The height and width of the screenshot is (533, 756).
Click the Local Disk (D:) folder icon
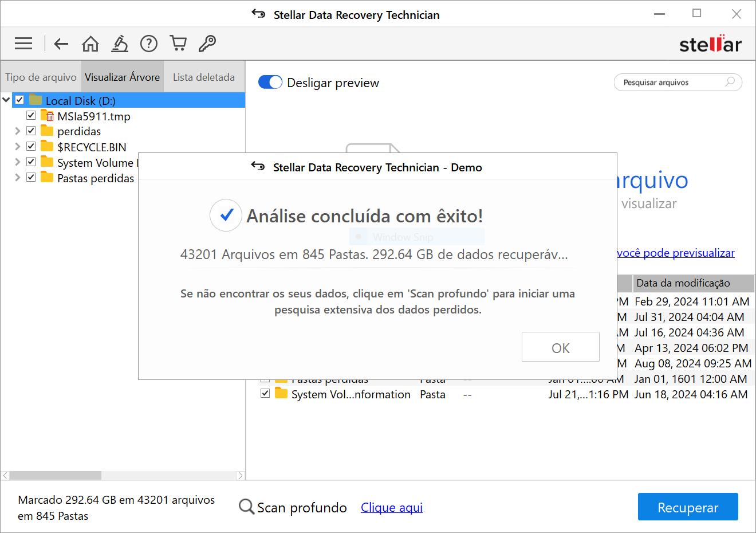36,100
